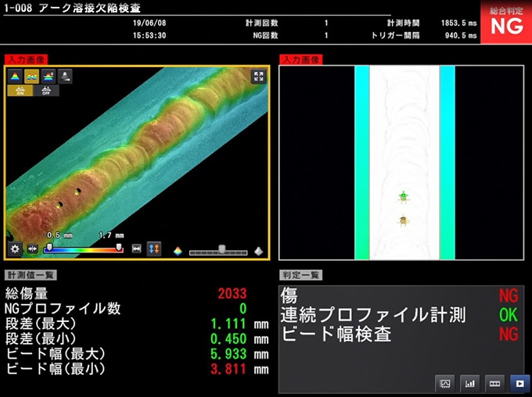The image size is (532, 397).
Task: Click the narrow color range arrows icon
Action: (x=32, y=249)
